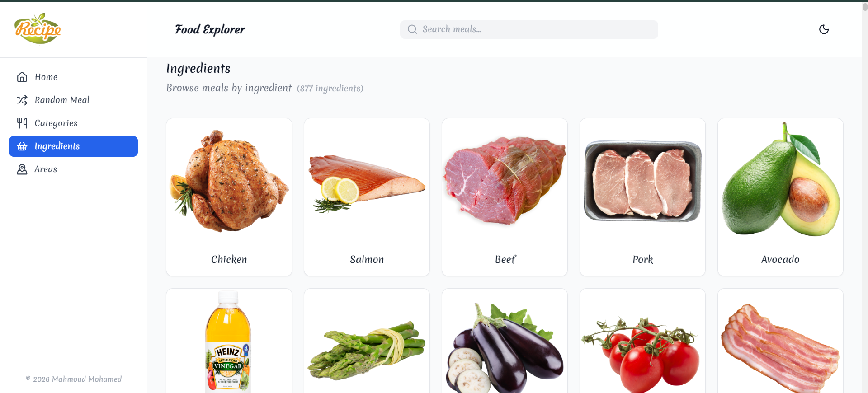Screen dimensions: 868x393
Task: Click the Categories utensils icon
Action: pos(22,123)
